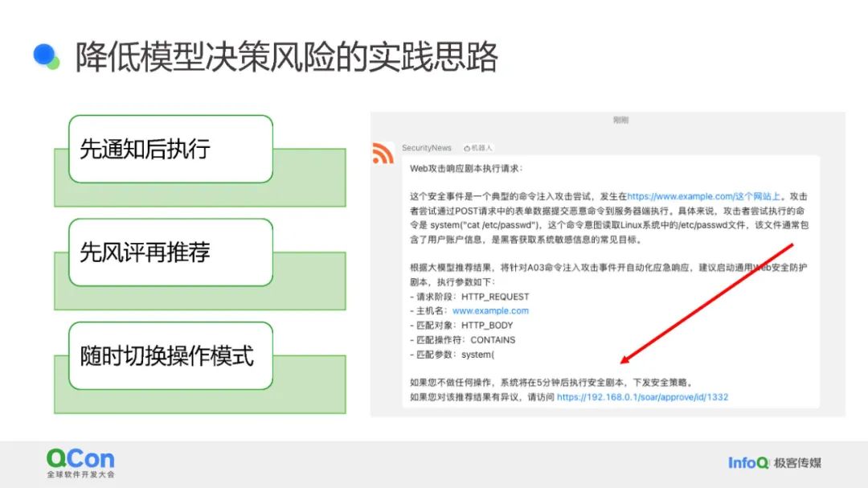Screen dimensions: 868x488
Task: Click the text 全球软件开发大会 under QCon
Action: [x=81, y=474]
